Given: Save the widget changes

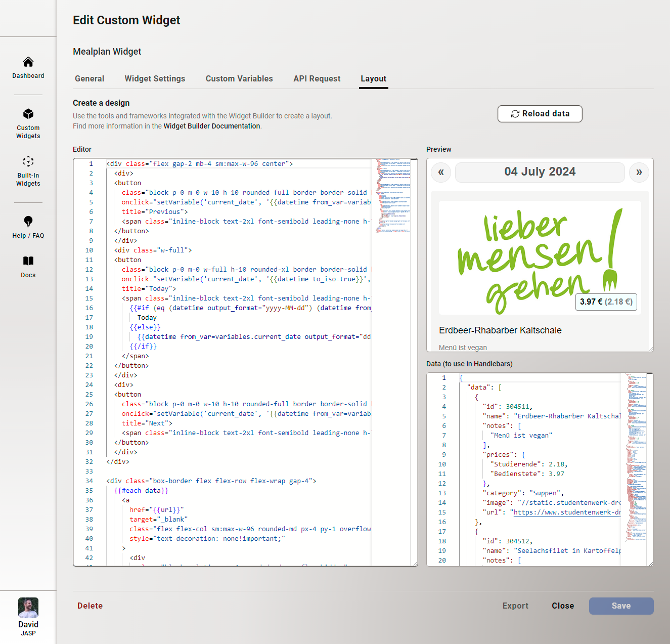Looking at the screenshot, I should pos(621,606).
